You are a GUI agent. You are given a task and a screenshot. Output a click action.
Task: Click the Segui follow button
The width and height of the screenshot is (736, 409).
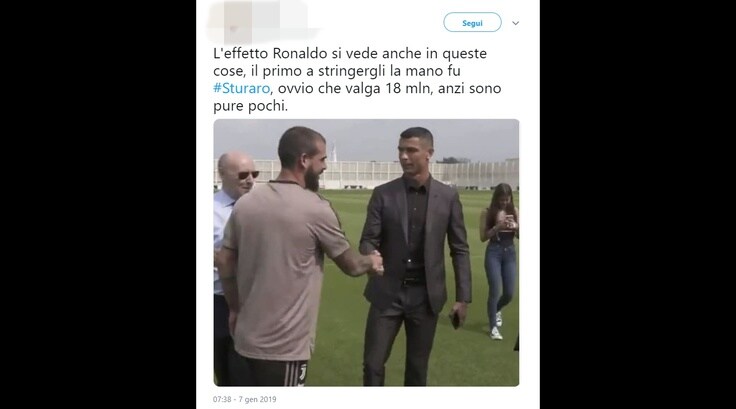pos(472,23)
